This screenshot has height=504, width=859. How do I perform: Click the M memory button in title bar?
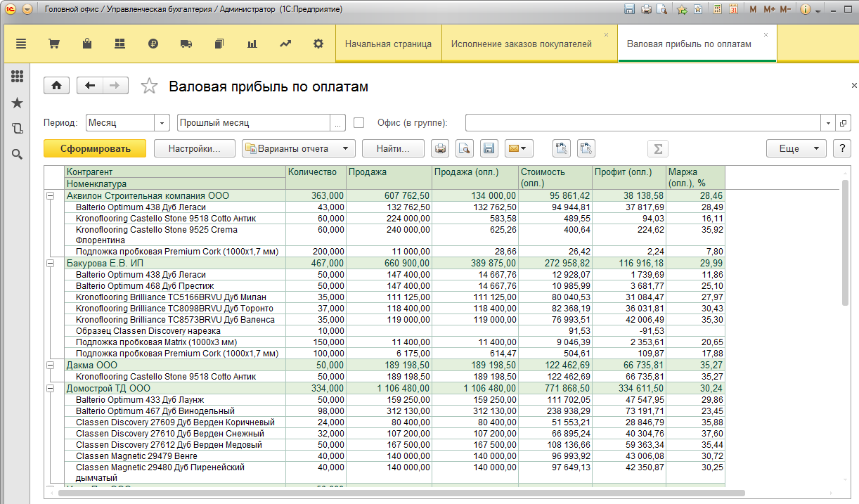(754, 10)
